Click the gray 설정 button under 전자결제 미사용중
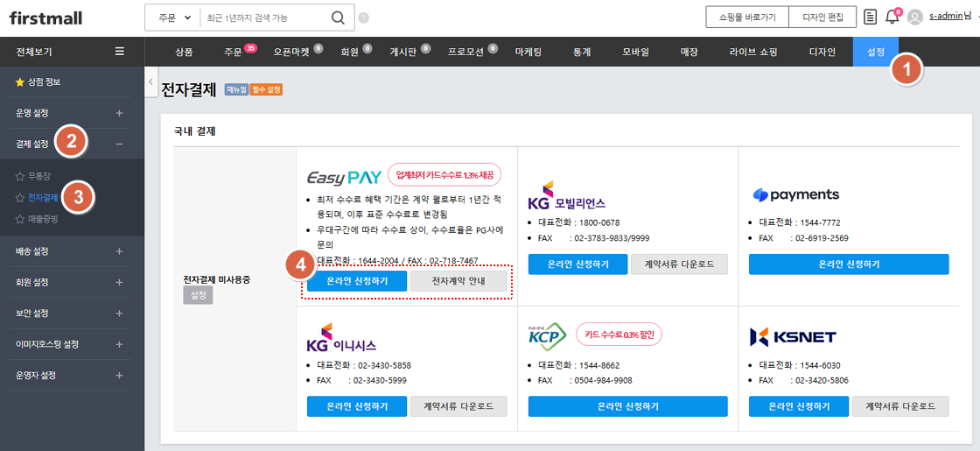The height and width of the screenshot is (451, 980). pos(198,295)
